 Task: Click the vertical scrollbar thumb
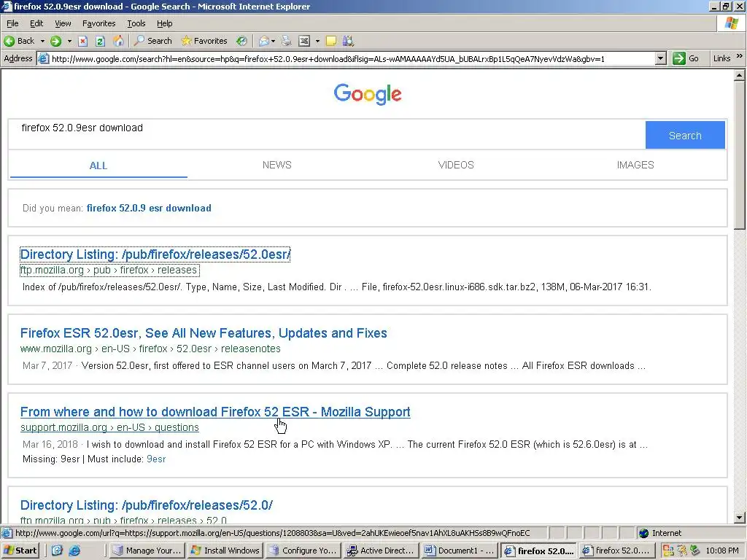tap(739, 155)
